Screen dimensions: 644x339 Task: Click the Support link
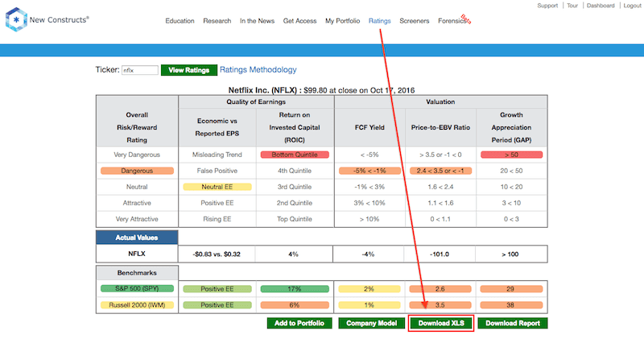547,6
